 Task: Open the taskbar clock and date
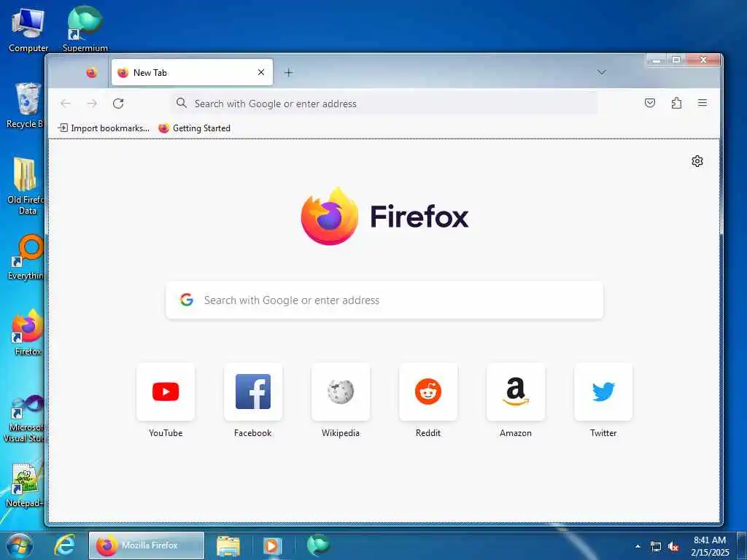point(710,546)
